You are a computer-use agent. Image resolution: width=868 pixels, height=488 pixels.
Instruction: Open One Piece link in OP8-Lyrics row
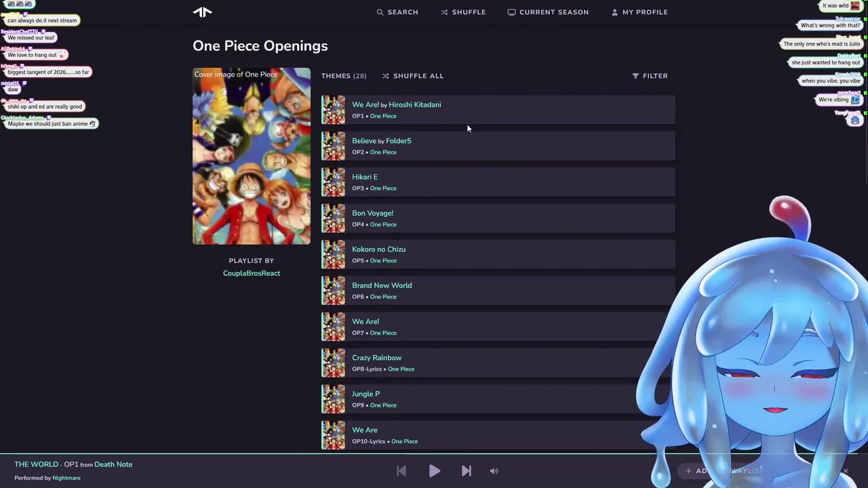click(x=401, y=369)
